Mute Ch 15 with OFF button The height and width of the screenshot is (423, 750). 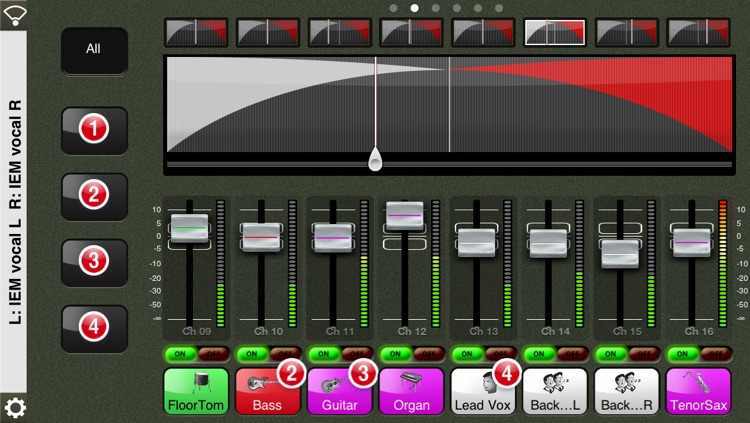click(x=643, y=354)
